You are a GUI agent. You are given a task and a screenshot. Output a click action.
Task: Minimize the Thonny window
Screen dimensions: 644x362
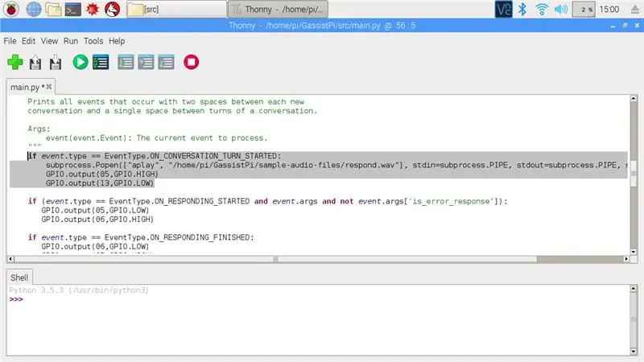[613, 26]
